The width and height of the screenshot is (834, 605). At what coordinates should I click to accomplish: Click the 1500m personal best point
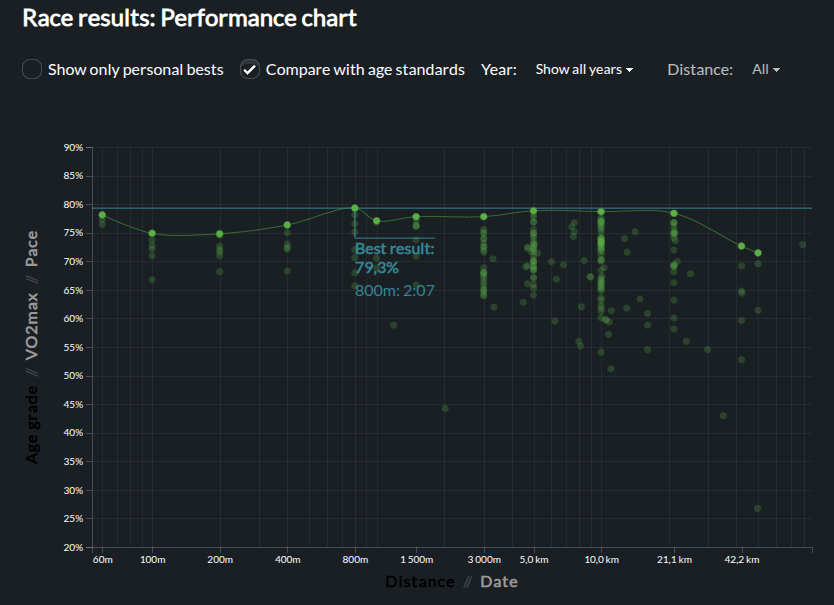(416, 217)
